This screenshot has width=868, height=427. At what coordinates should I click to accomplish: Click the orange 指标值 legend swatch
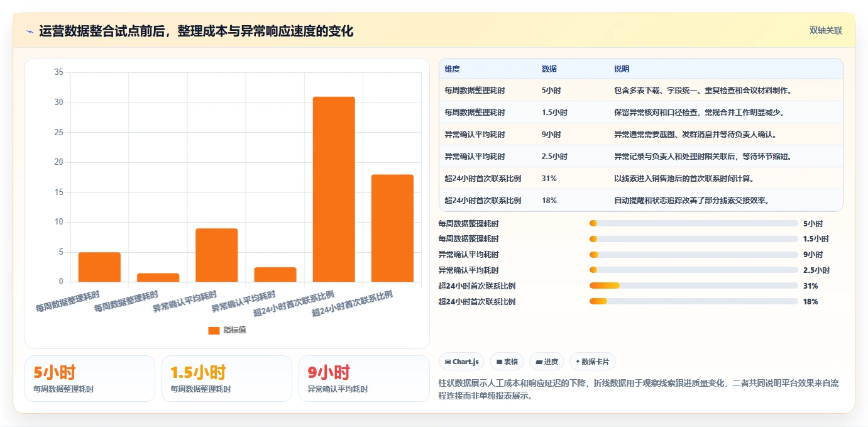point(214,330)
